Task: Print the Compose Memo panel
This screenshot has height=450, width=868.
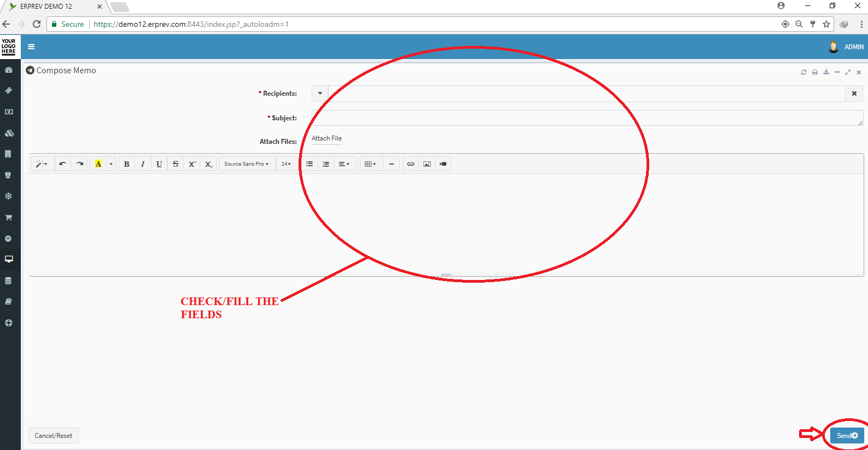Action: pyautogui.click(x=815, y=72)
